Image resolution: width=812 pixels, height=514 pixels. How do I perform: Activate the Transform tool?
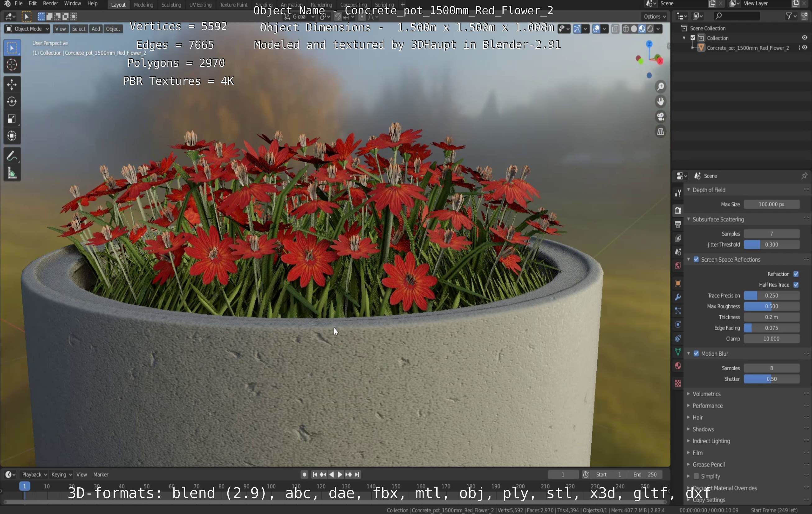(12, 136)
